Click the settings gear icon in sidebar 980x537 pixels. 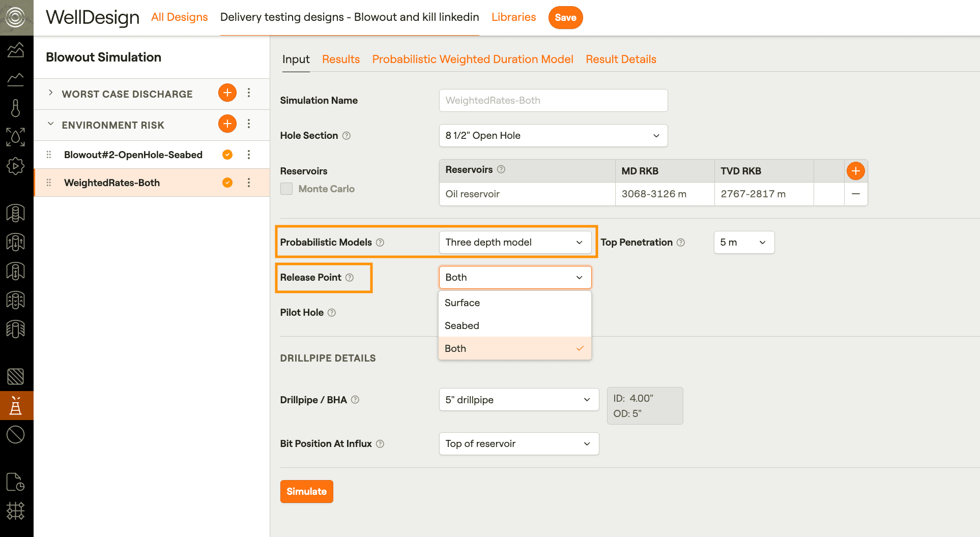(16, 166)
